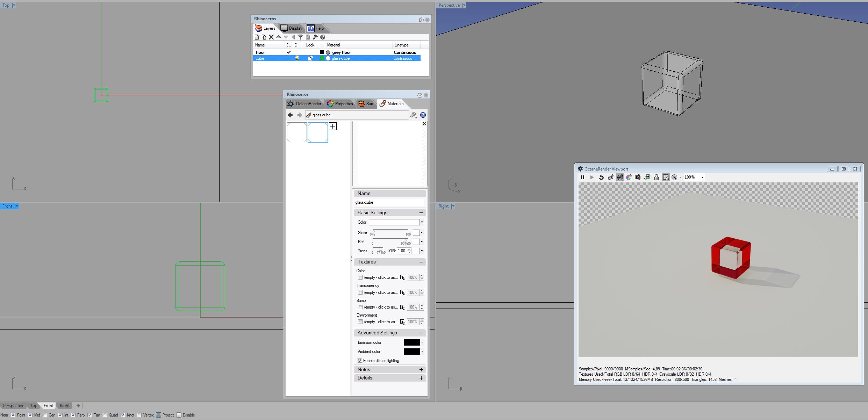
Task: Collapse the Basic Settings section
Action: point(421,213)
